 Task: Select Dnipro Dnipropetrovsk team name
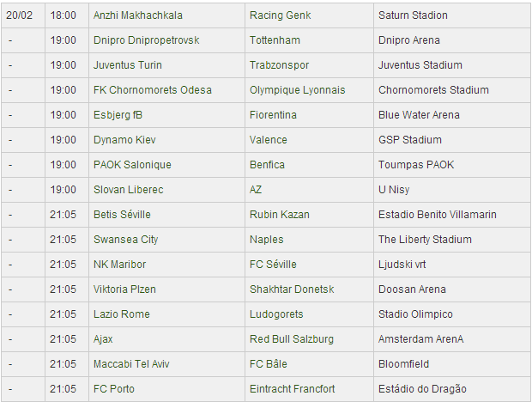click(x=146, y=40)
